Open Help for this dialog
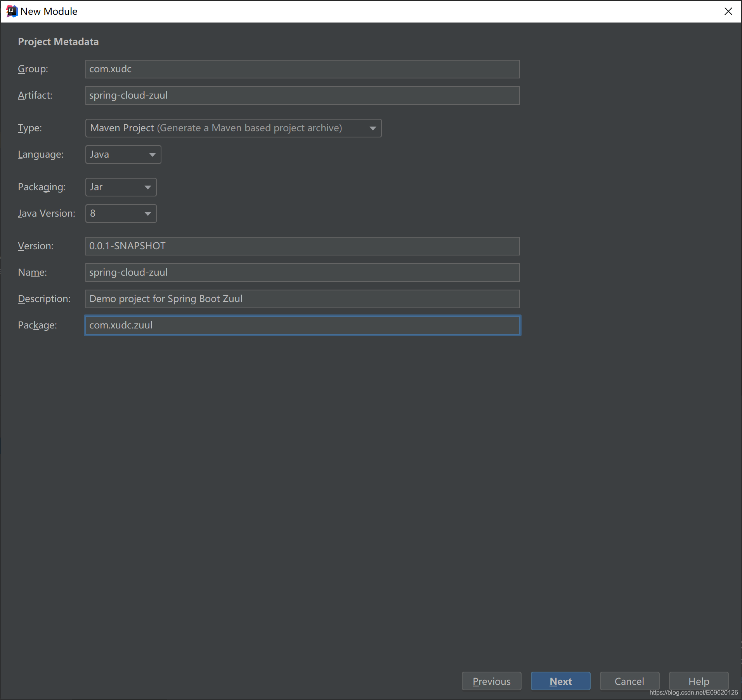742x700 pixels. [699, 681]
